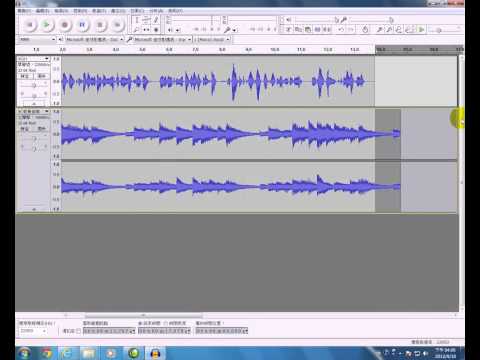
Task: Select the Draw (pencil) tool
Action: click(x=156, y=20)
